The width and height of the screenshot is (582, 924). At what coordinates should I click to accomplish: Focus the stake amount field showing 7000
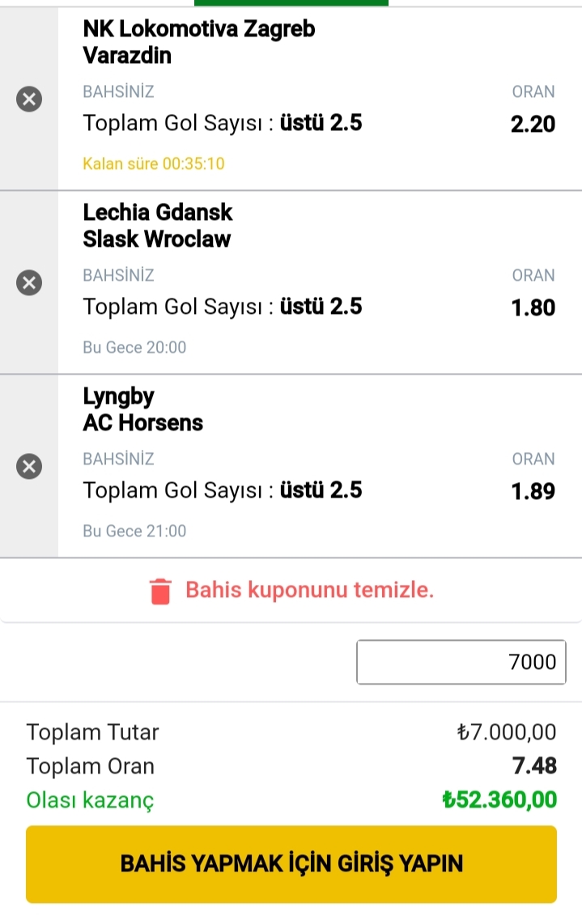click(x=461, y=662)
